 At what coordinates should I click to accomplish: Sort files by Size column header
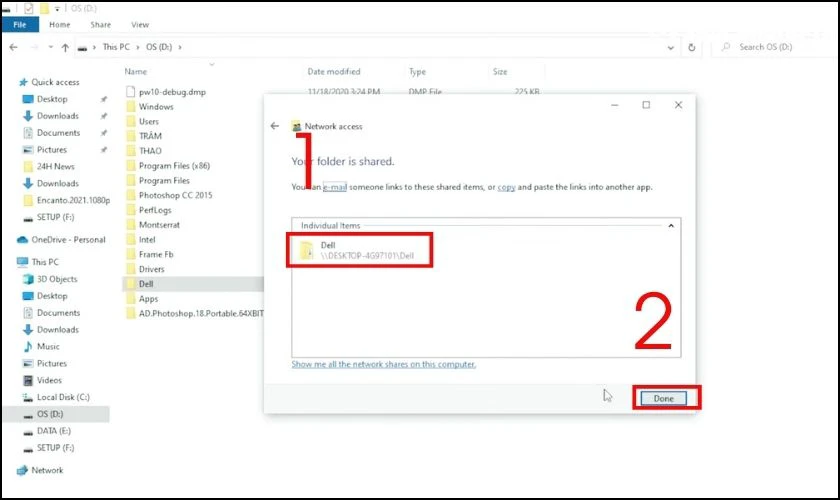500,71
